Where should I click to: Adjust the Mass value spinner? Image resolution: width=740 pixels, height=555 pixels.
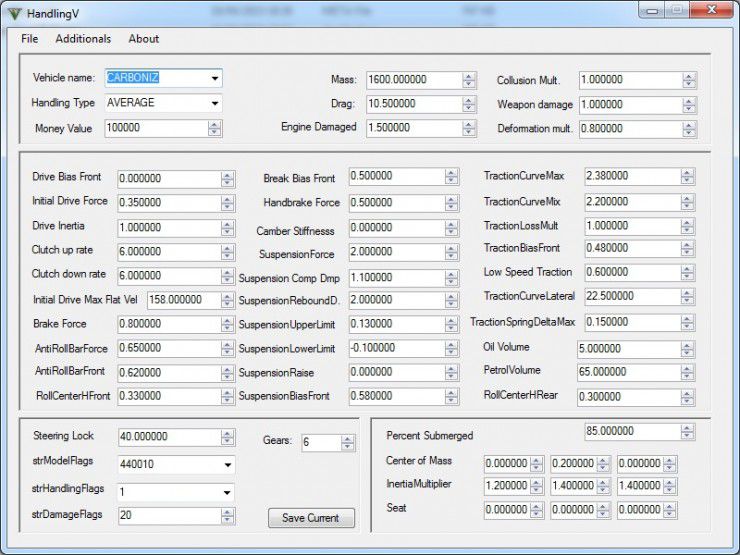point(469,80)
